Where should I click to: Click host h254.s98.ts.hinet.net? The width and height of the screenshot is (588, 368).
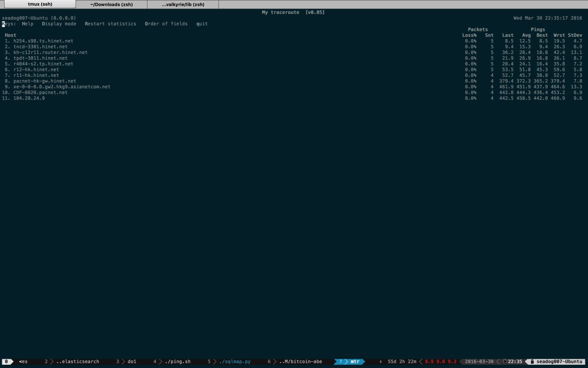[x=43, y=41]
